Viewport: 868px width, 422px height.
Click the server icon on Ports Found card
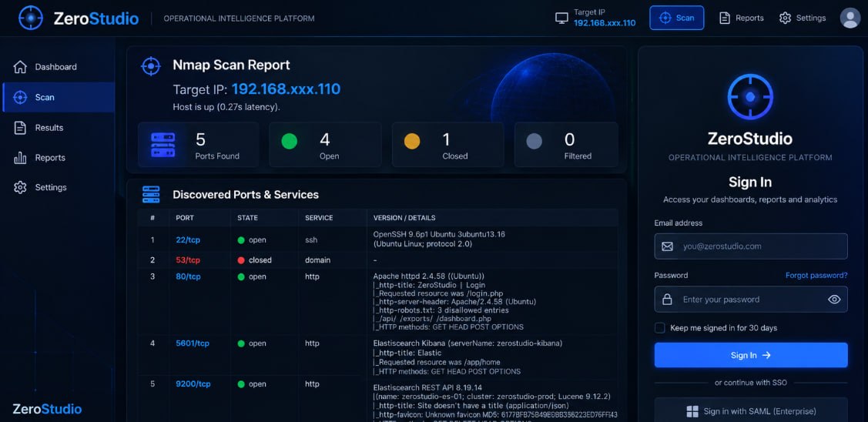[163, 145]
